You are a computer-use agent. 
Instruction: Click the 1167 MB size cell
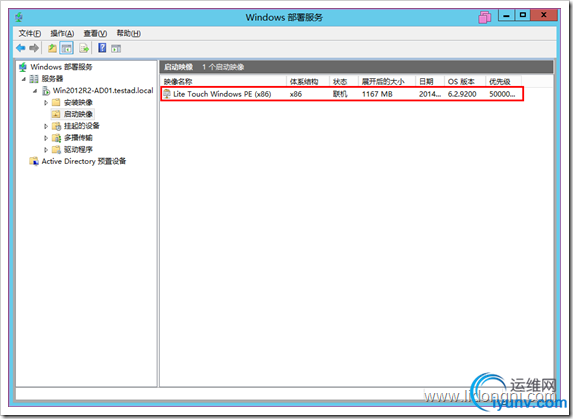(377, 94)
